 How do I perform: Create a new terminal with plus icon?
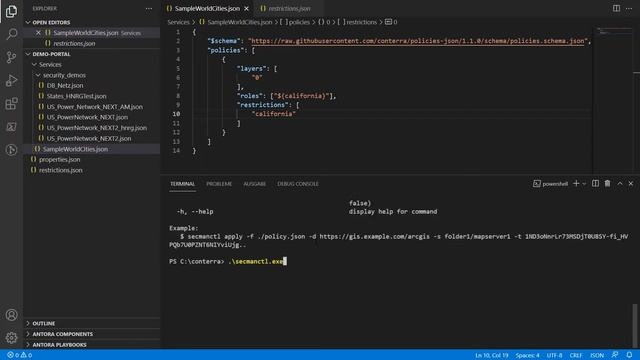click(x=576, y=184)
